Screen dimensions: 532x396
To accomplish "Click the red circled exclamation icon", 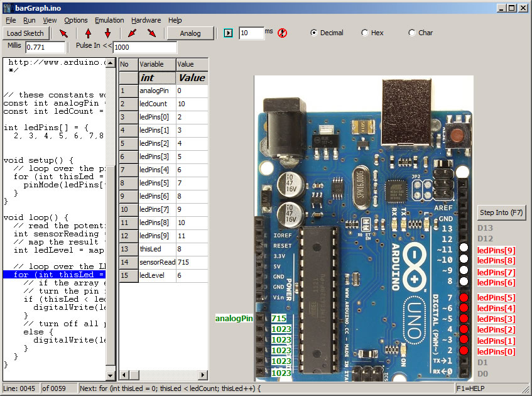I will click(x=282, y=33).
